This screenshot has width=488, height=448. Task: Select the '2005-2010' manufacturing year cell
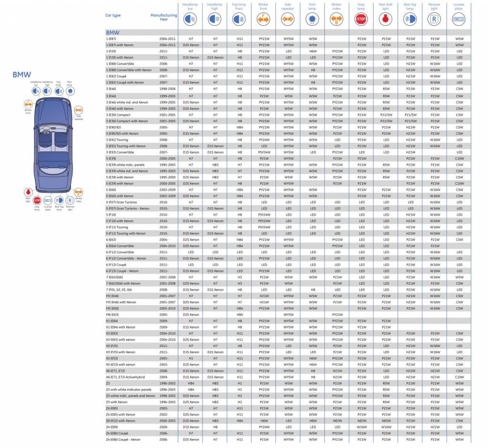(167, 309)
